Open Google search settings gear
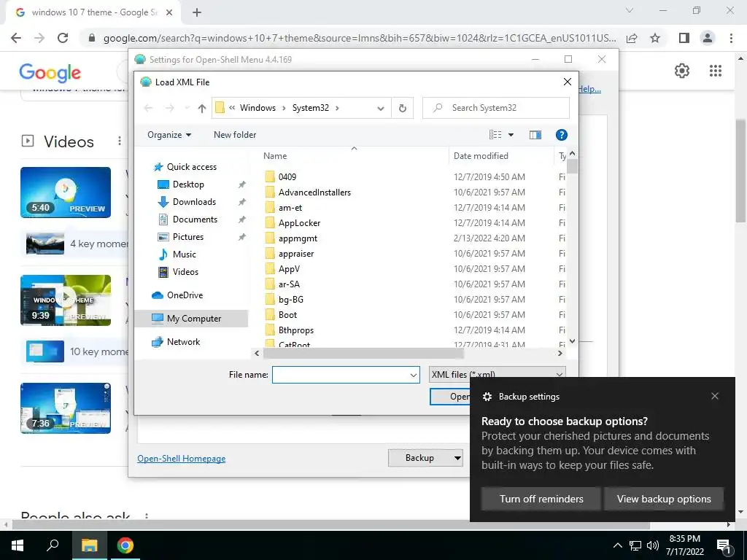The width and height of the screenshot is (747, 560). click(682, 71)
